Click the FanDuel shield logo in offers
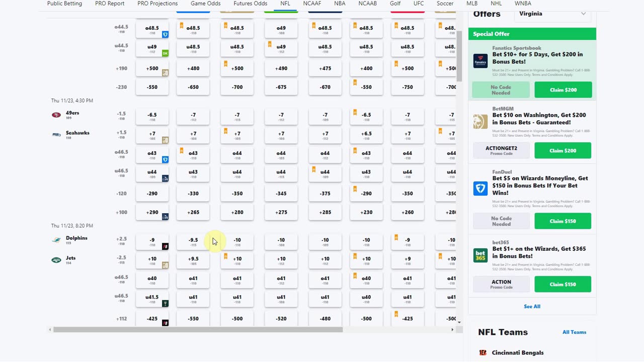 point(480,189)
